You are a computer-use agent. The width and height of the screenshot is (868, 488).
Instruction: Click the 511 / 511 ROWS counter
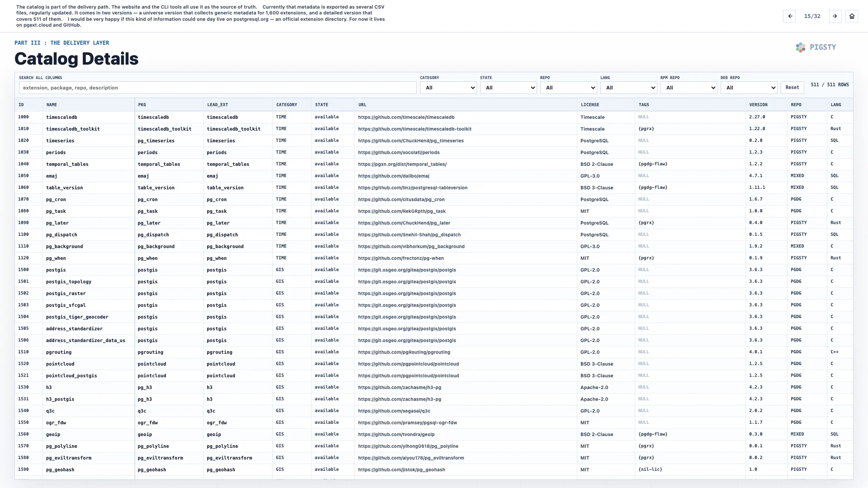(830, 85)
